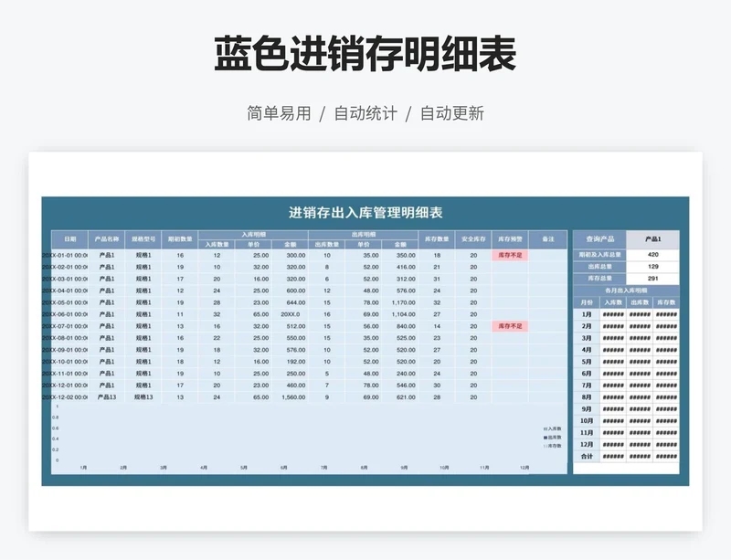Select the 入库明细 merged header
Image resolution: width=731 pixels, height=560 pixels.
252,234
